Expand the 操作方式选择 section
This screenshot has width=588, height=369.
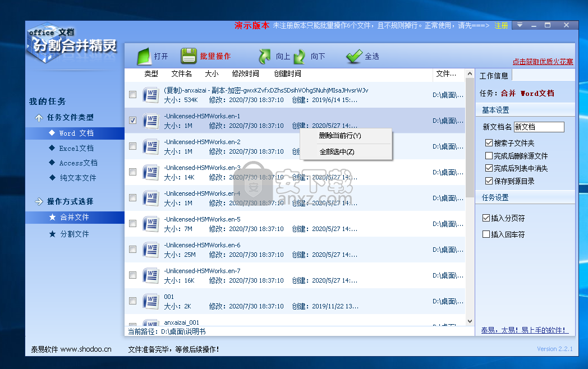[39, 202]
